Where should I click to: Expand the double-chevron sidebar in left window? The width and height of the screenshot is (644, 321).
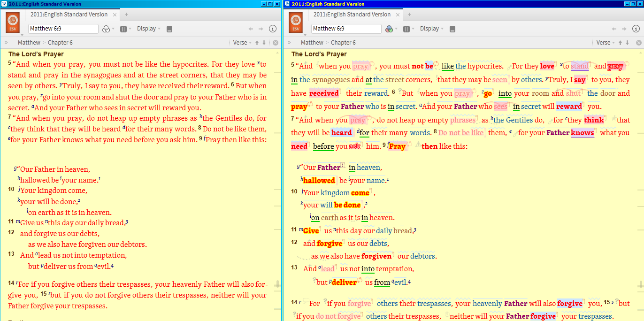click(x=6, y=43)
